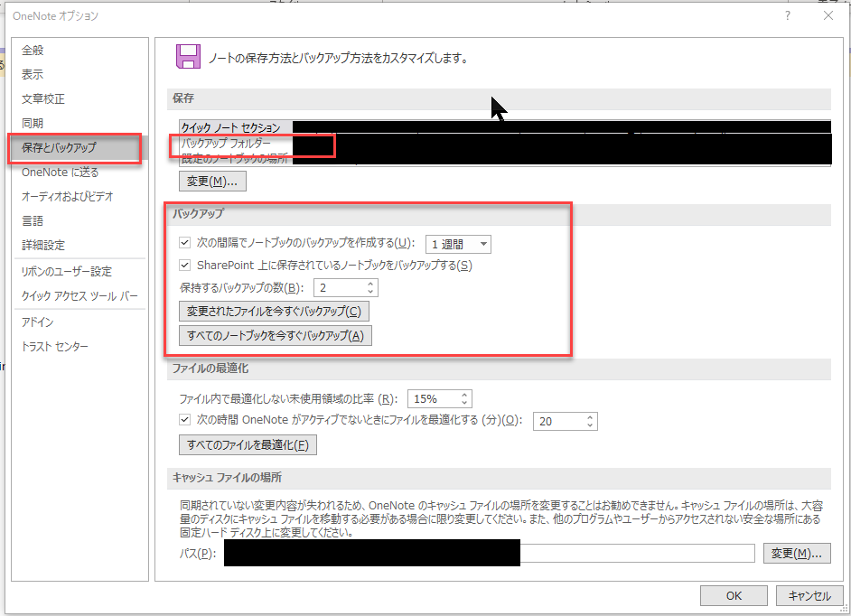The width and height of the screenshot is (851, 616).
Task: Select 文章校正 in the sidebar
Action: 43,98
